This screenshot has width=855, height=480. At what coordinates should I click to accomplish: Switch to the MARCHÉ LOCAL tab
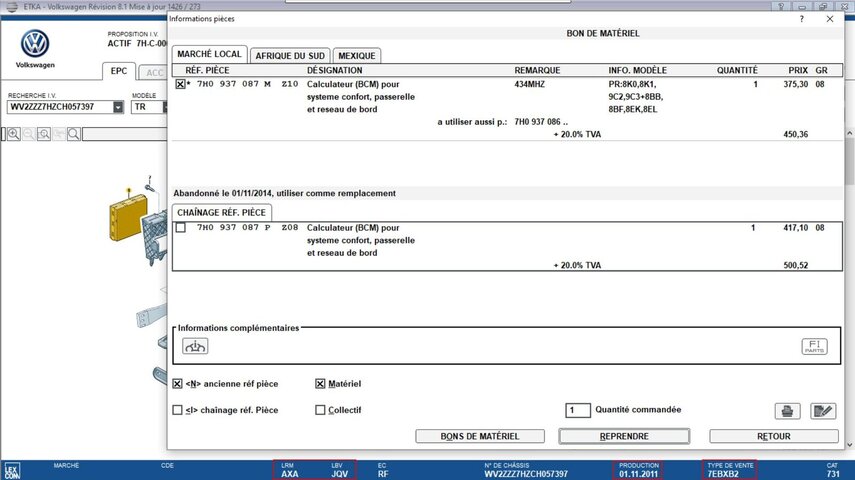coord(209,54)
